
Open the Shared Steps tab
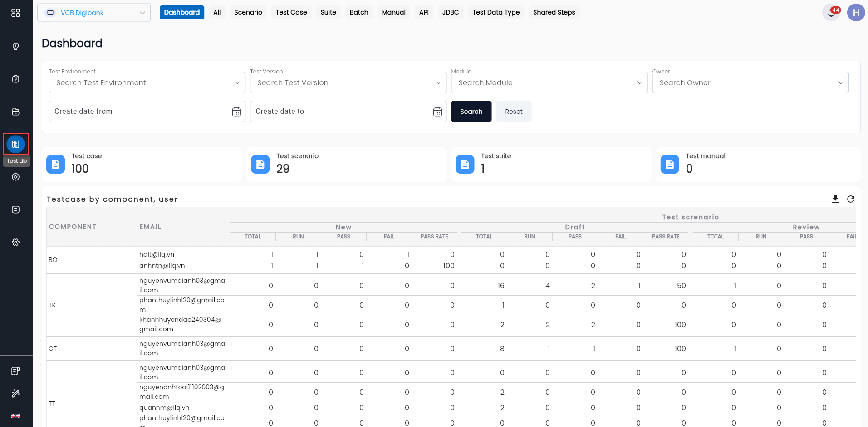click(x=554, y=12)
